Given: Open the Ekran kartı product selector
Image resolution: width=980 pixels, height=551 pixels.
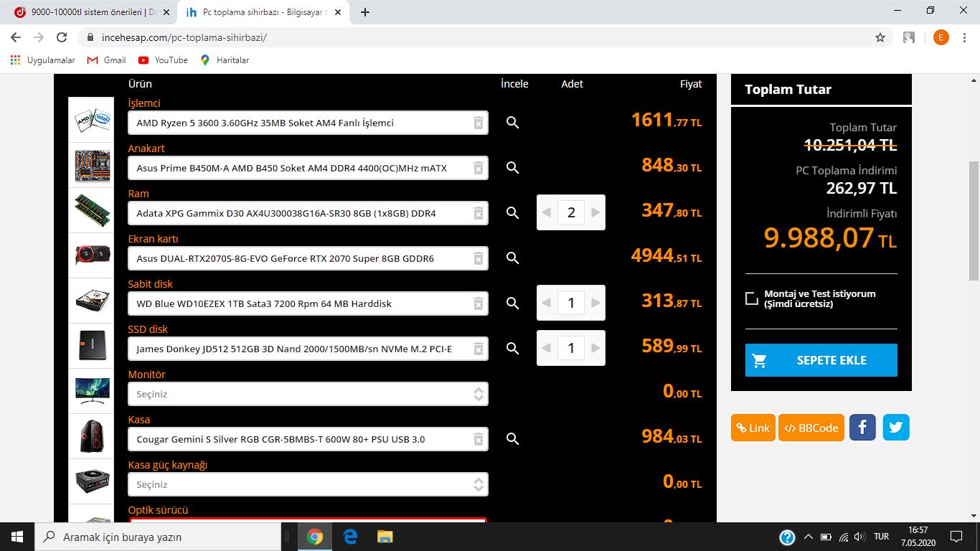Looking at the screenshot, I should 308,258.
